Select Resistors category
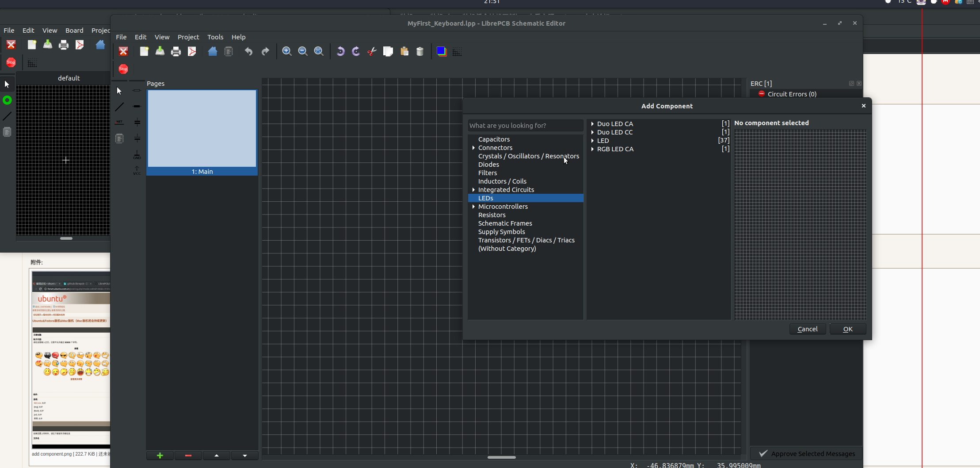 [x=492, y=215]
